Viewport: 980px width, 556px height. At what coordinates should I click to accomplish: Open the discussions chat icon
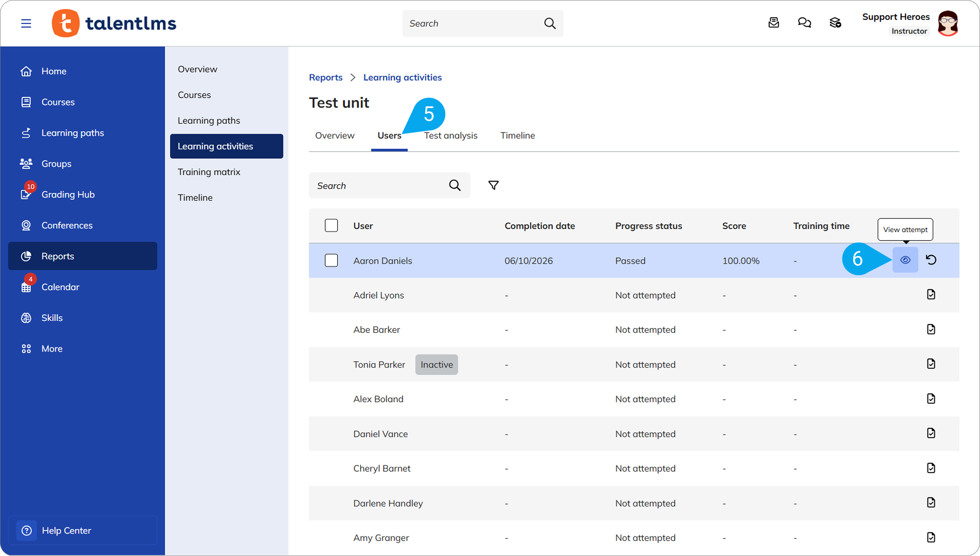(804, 23)
